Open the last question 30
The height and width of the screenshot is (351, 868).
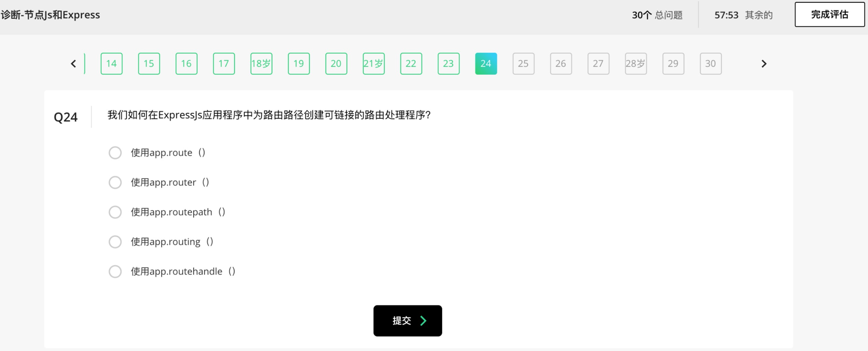(711, 64)
